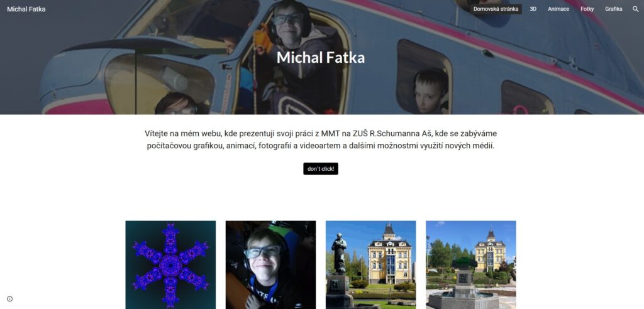Viewport: 644px width, 309px height.
Task: Open the statue and yellow building photo
Action: click(x=371, y=264)
